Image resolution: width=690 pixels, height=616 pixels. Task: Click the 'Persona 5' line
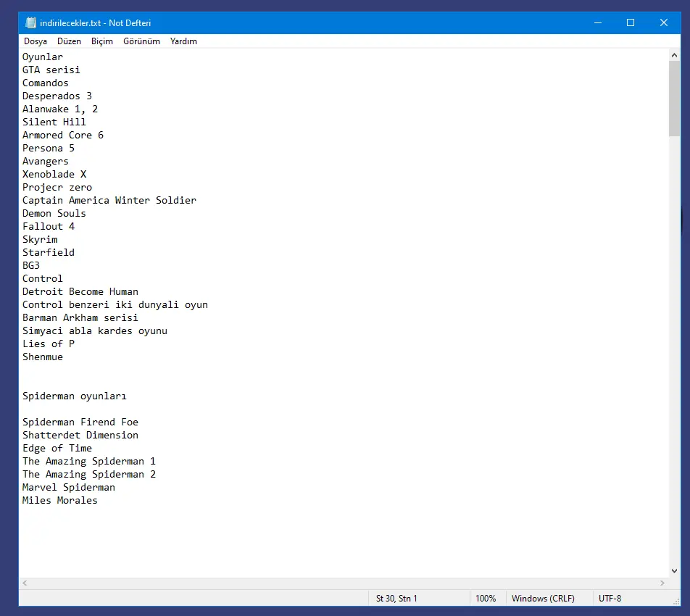tap(49, 149)
